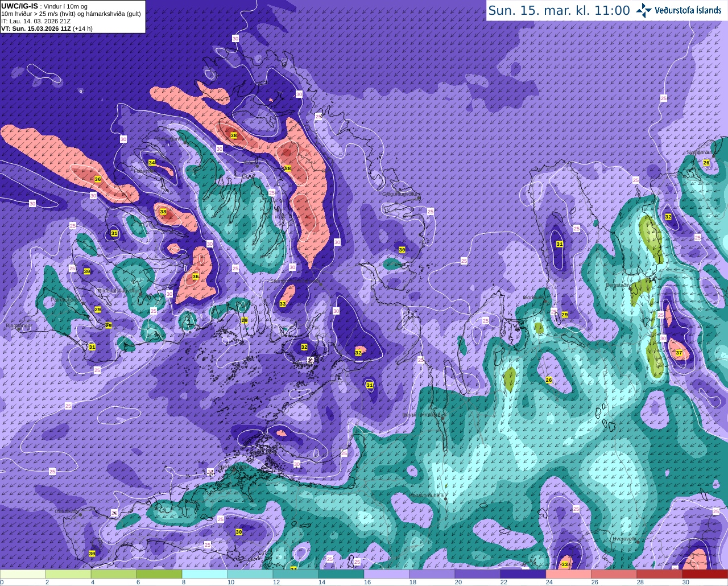The image size is (728, 586).
Task: Select the valid time line VT: Sun. 15.03.2026 11Z
Action: point(36,28)
